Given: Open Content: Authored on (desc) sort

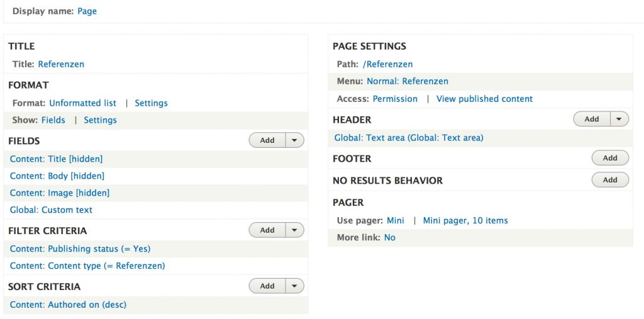Looking at the screenshot, I should 68,305.
